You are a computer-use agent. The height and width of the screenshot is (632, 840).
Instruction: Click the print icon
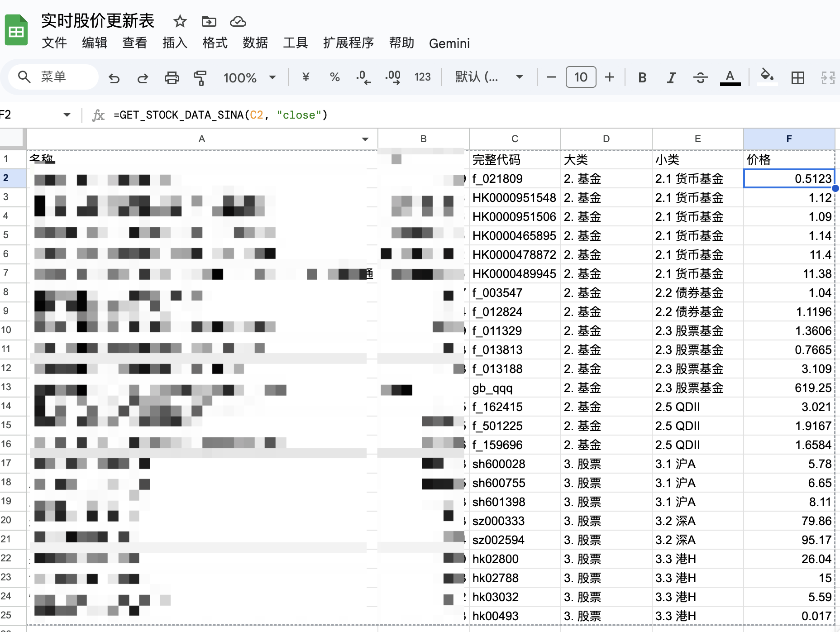[x=172, y=78]
